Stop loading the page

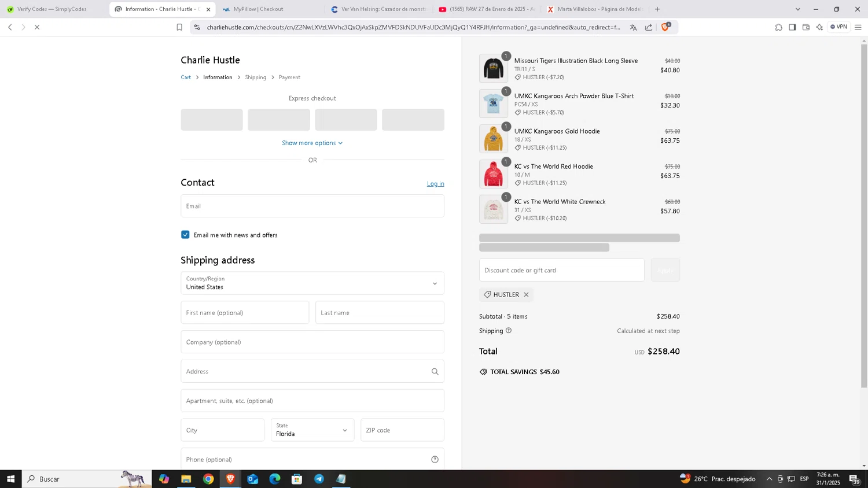(x=37, y=27)
